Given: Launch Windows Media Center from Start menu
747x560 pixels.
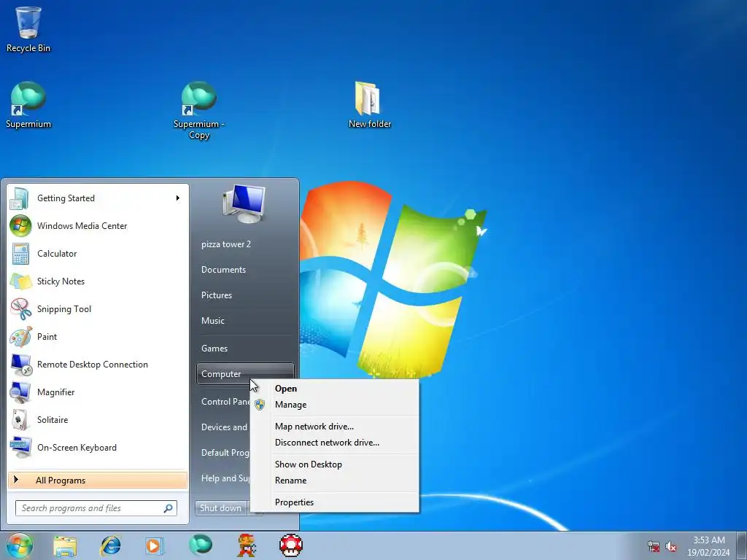Looking at the screenshot, I should click(x=98, y=226).
